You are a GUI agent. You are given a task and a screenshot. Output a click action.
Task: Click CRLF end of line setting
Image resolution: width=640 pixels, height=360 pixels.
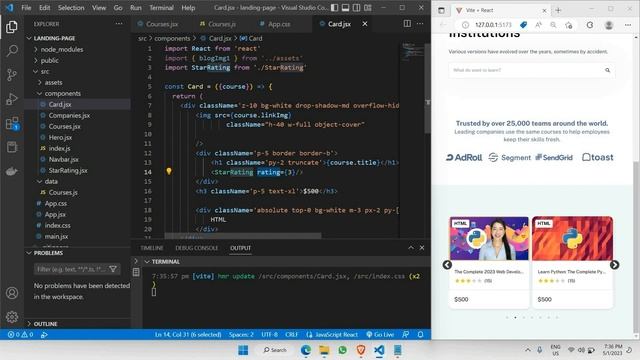(x=291, y=334)
